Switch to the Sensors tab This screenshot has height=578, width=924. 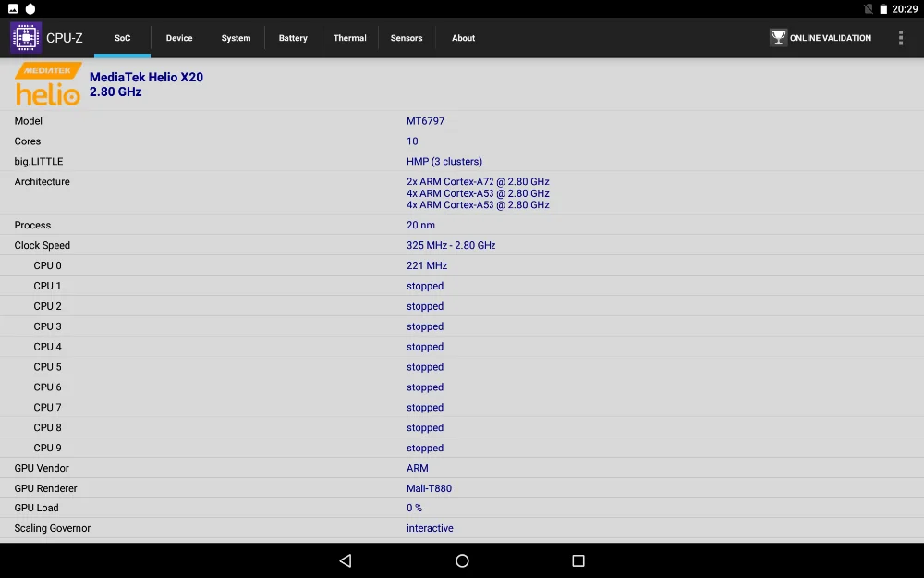coord(407,38)
